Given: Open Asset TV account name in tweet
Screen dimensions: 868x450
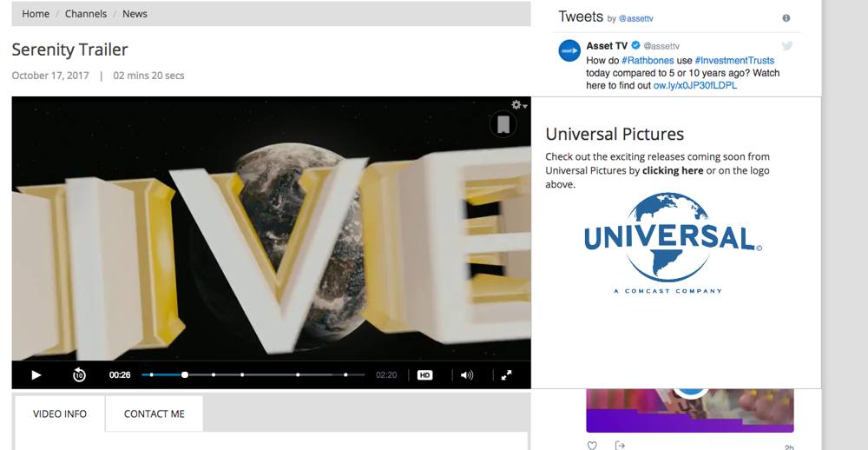Looking at the screenshot, I should (607, 46).
